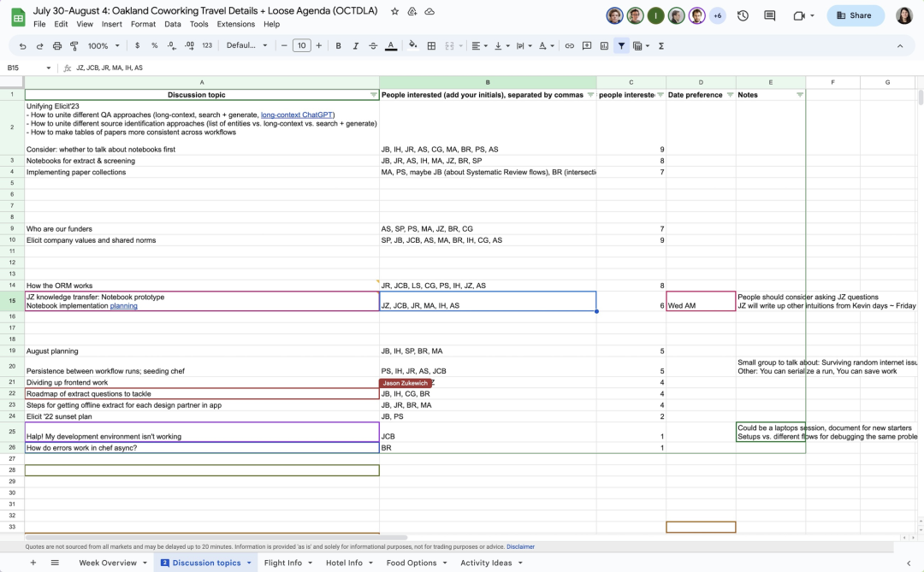Print the spreadsheet

57,46
